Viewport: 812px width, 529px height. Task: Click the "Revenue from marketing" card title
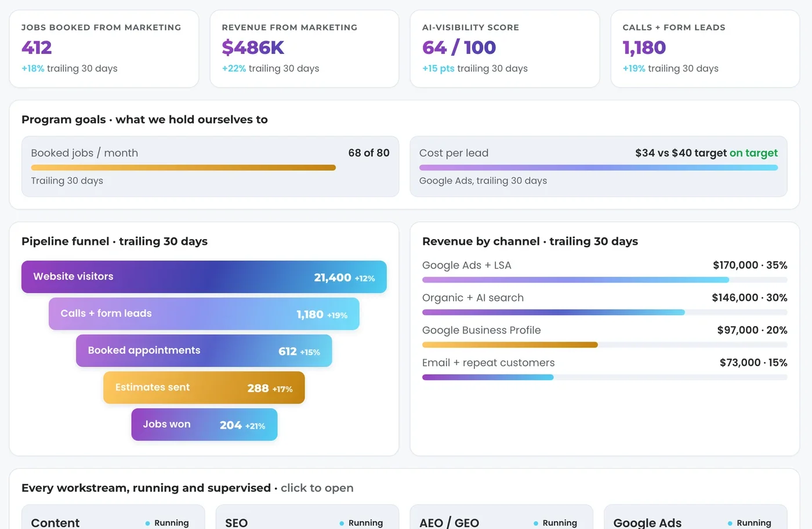click(x=289, y=27)
